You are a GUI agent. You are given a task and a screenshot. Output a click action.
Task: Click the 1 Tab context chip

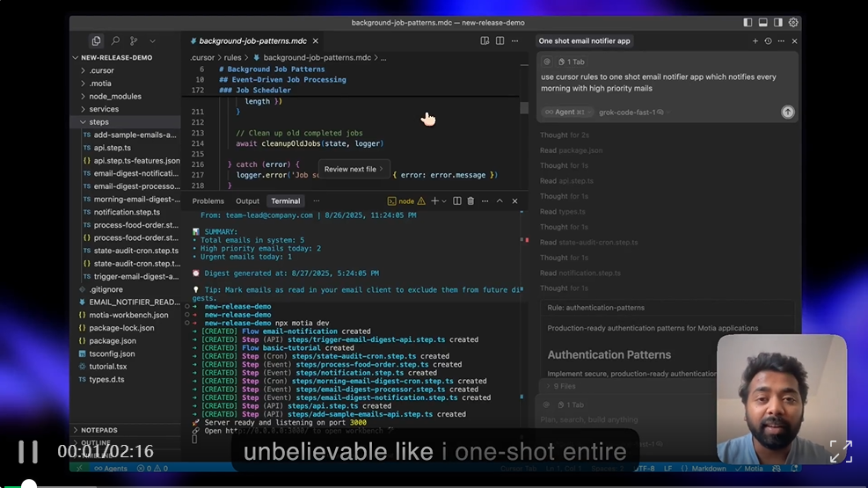click(x=572, y=62)
